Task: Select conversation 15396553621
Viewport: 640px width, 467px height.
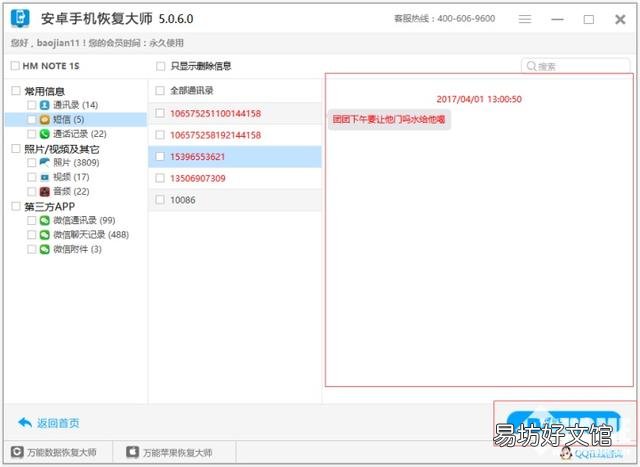Action: point(235,156)
